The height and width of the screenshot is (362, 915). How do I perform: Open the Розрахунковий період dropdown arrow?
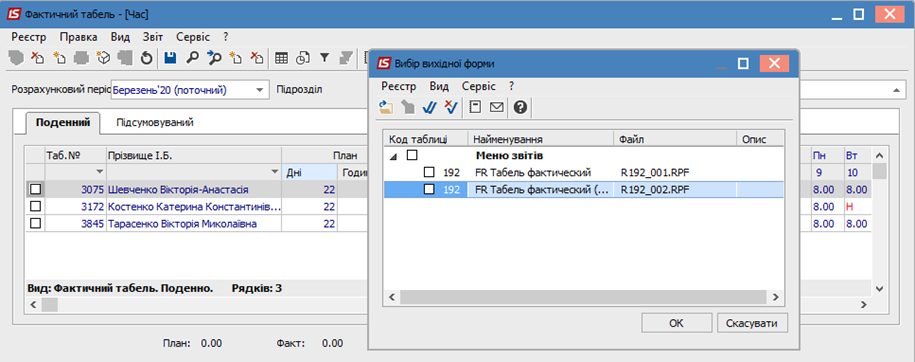[x=259, y=90]
